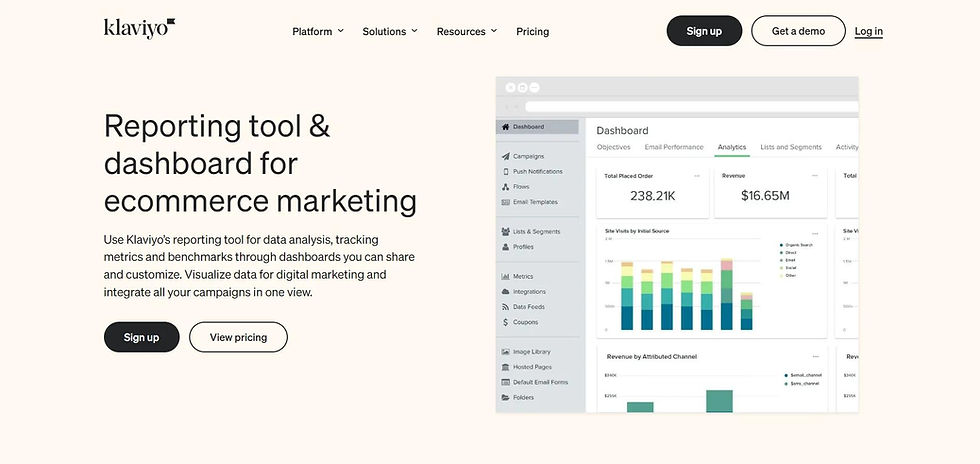Open the Revenue card three-dot menu
Image resolution: width=980 pixels, height=464 pixels.
click(814, 176)
